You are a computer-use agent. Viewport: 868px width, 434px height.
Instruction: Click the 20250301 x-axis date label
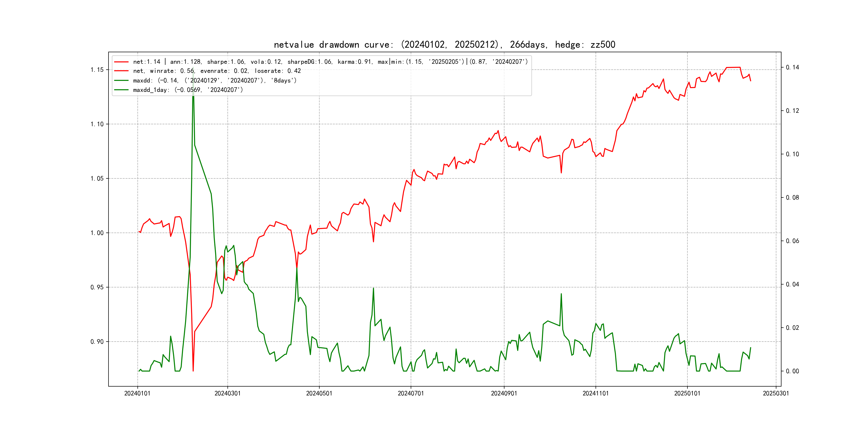click(x=776, y=394)
